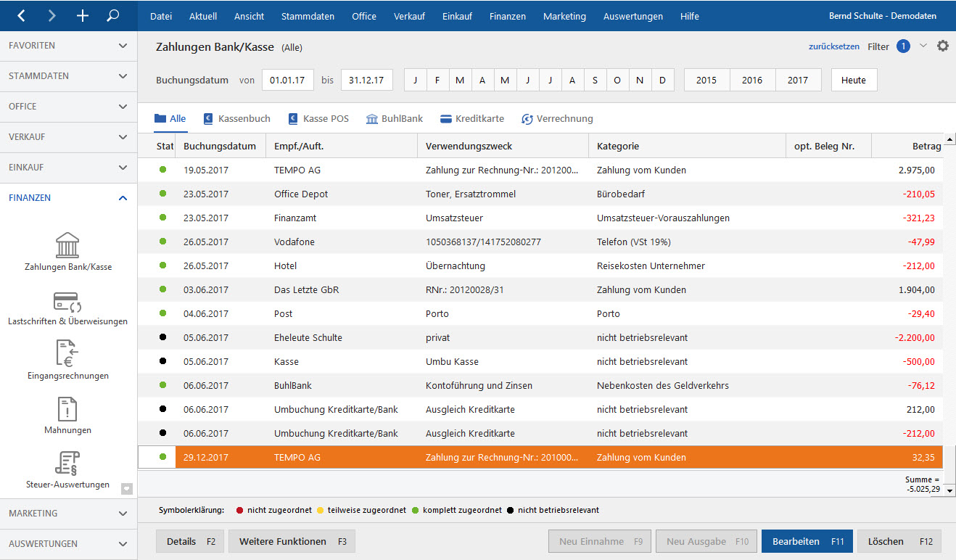
Task: Switch to the Kreditkarte tab
Action: click(x=471, y=119)
